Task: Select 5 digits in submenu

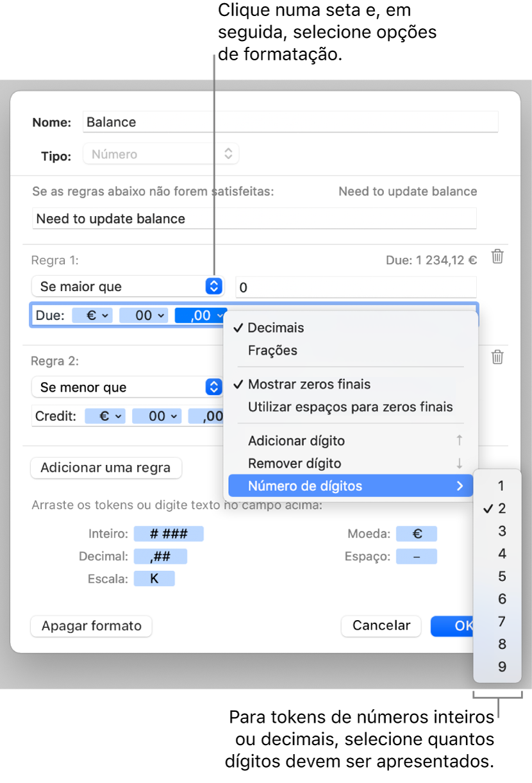Action: pos(497,577)
